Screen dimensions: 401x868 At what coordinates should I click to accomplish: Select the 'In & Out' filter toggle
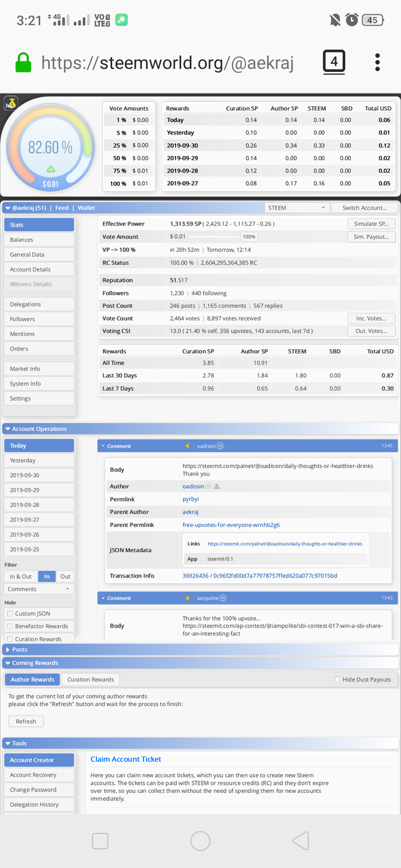[x=21, y=576]
